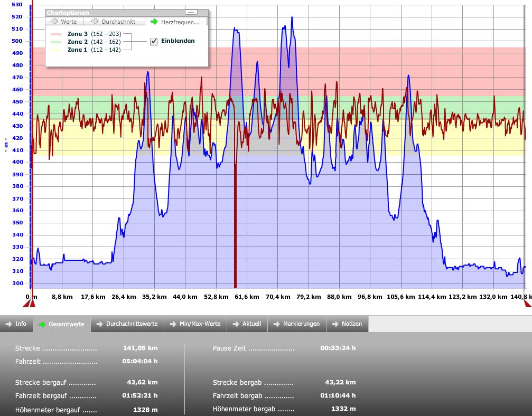Click the green arrow icon on Gesamtwerte

[x=42, y=325]
